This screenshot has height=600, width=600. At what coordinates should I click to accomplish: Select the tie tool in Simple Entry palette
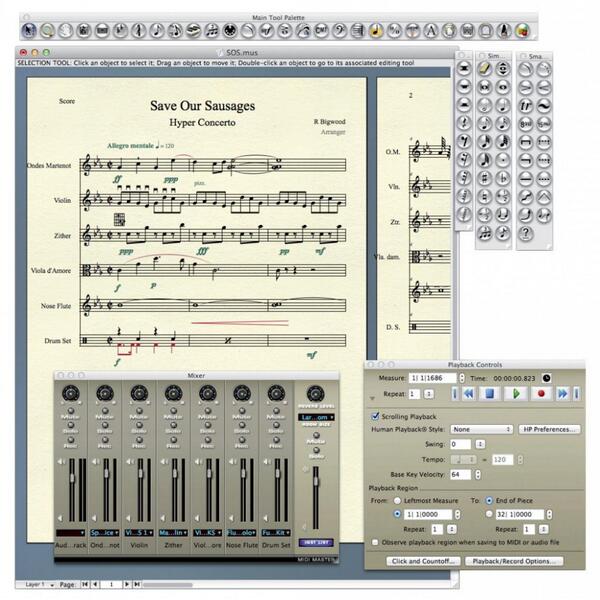point(503,215)
